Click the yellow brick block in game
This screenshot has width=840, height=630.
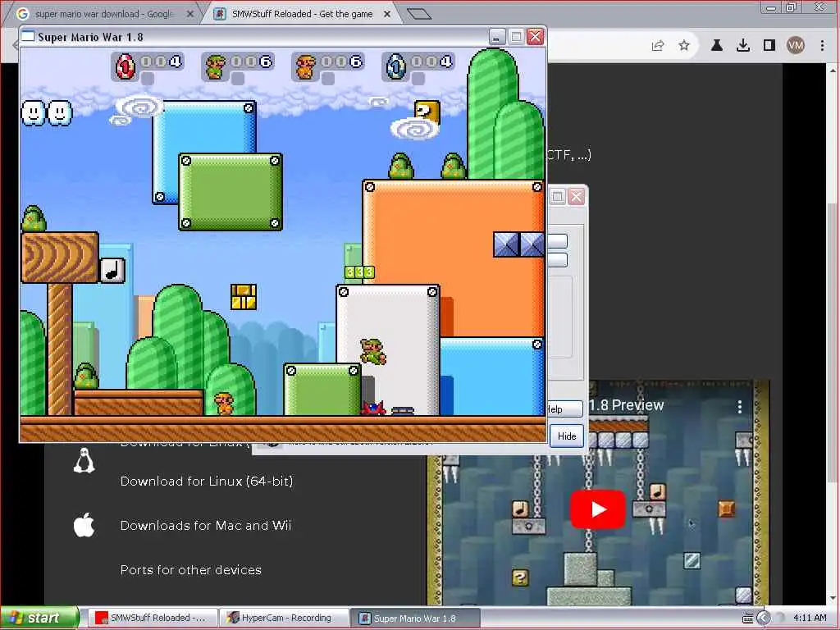click(x=244, y=297)
